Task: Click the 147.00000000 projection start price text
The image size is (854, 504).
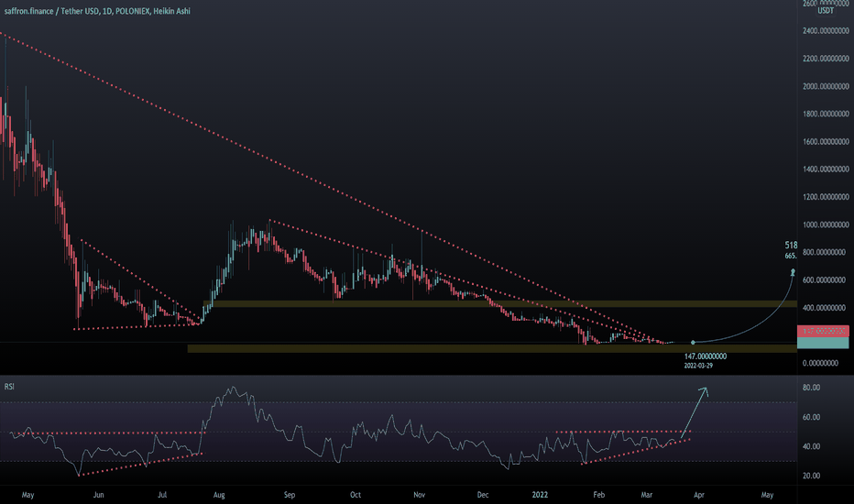Action: pos(706,356)
